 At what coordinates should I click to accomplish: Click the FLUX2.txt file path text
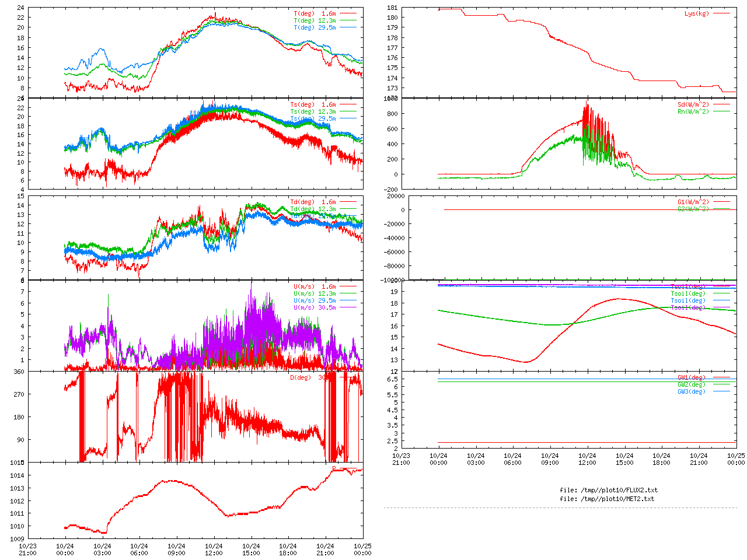click(609, 490)
